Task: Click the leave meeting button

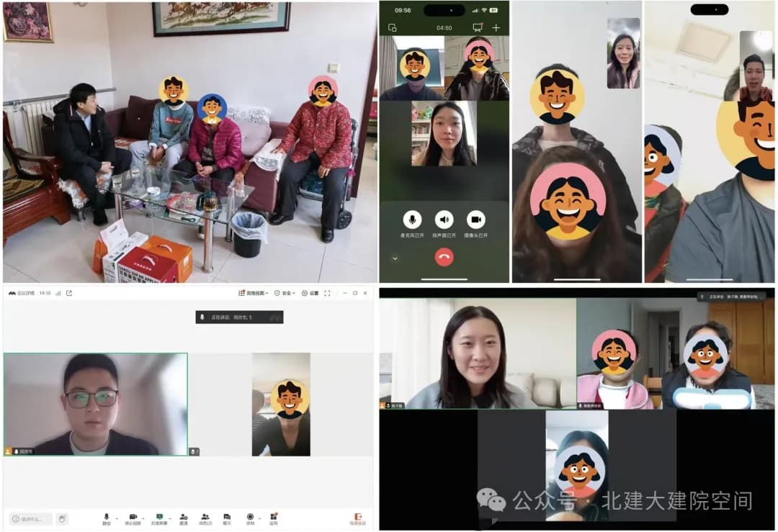Action: pyautogui.click(x=357, y=518)
